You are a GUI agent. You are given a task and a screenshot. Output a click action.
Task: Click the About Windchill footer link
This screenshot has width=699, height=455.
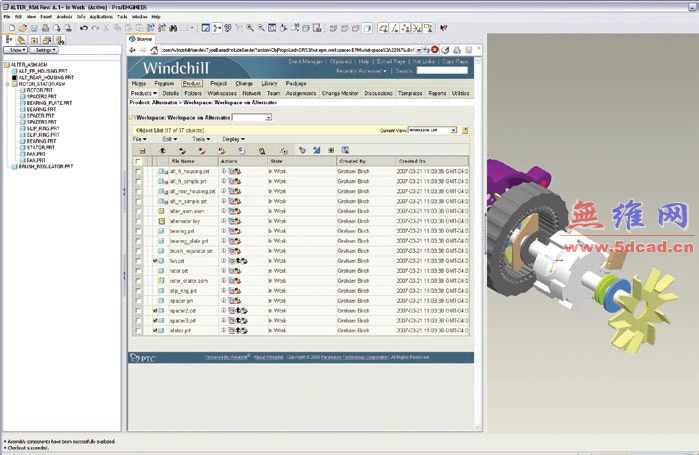click(x=268, y=357)
